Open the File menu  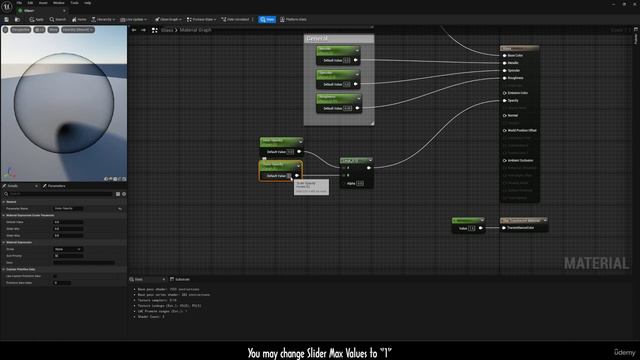tap(19, 3)
